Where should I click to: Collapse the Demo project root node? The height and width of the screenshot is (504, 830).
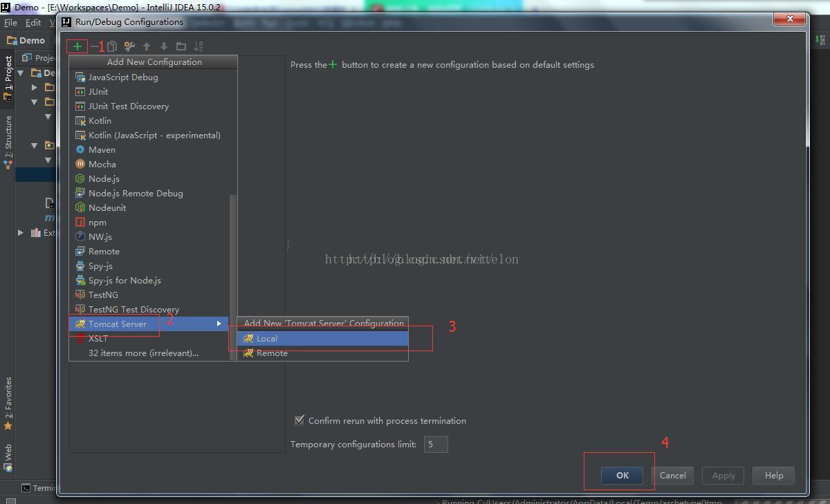coord(21,73)
